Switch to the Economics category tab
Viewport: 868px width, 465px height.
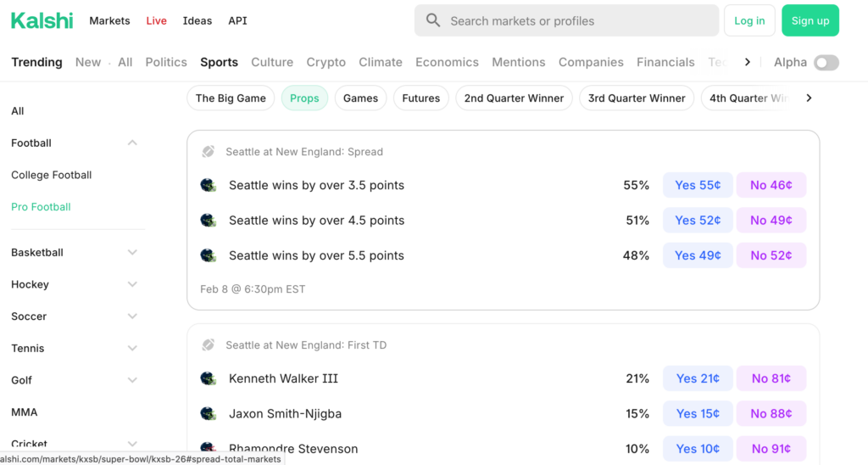click(x=447, y=62)
